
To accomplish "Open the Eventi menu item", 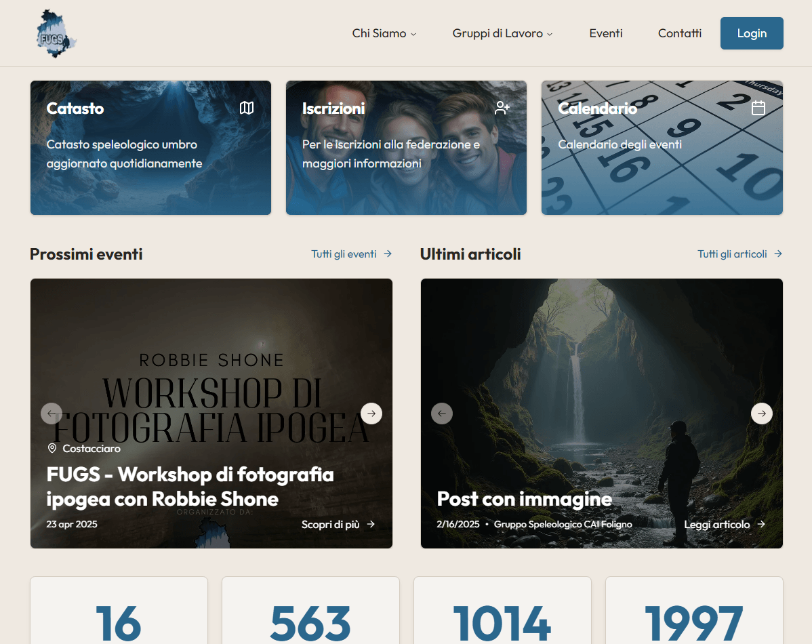I will (606, 33).
